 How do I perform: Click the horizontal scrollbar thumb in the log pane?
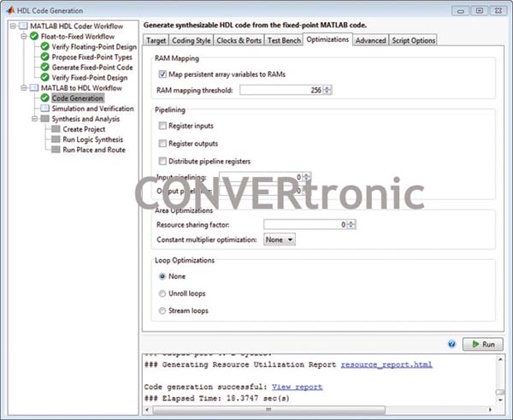pos(268,410)
